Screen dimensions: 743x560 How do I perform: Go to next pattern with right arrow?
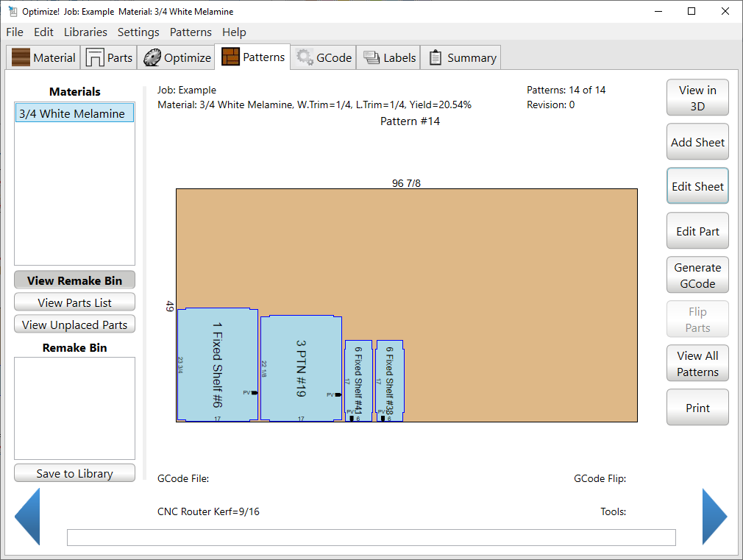pyautogui.click(x=714, y=517)
